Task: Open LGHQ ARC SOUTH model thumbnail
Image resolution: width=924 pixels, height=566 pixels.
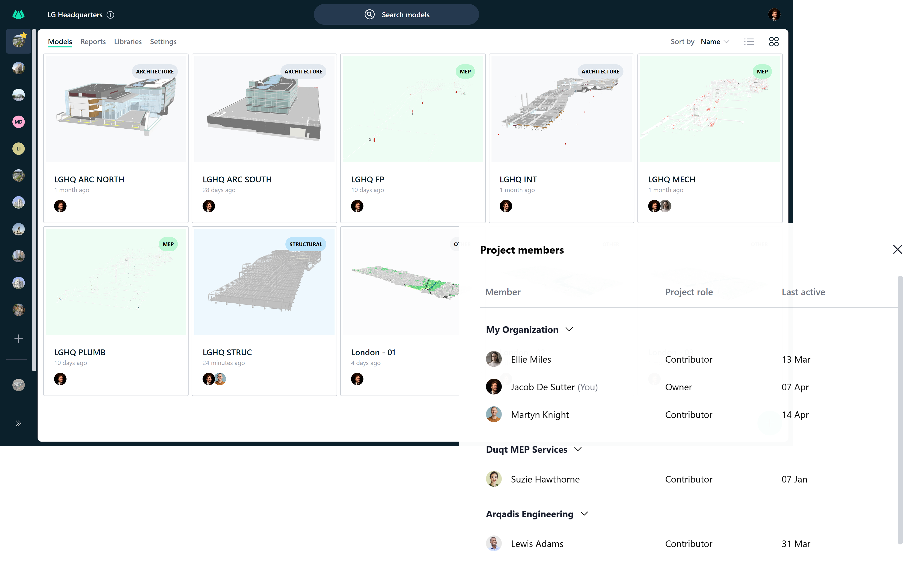Action: coord(264,109)
